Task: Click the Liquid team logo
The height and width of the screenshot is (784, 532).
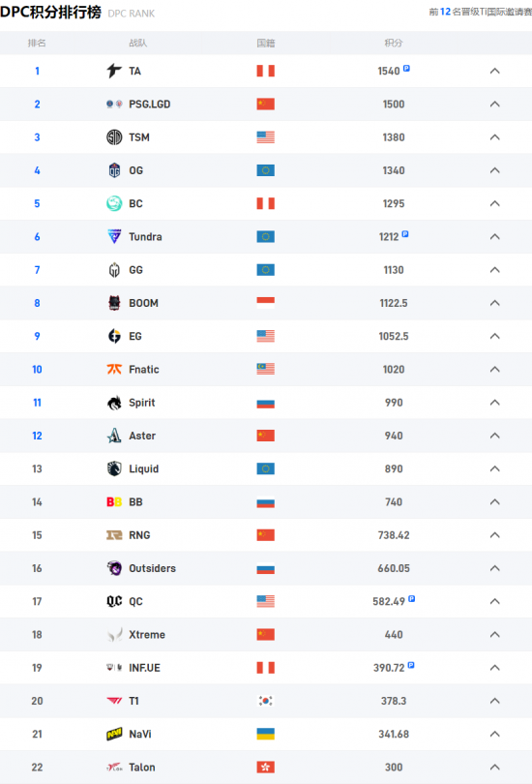Action: pos(114,468)
